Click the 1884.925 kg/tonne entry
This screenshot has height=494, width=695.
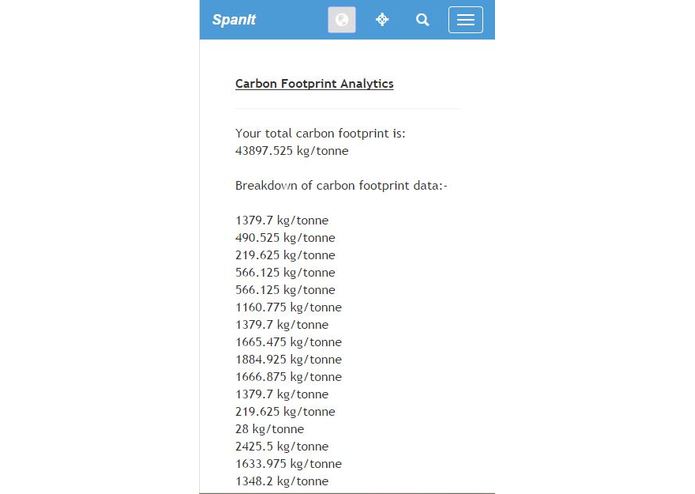[x=289, y=359]
